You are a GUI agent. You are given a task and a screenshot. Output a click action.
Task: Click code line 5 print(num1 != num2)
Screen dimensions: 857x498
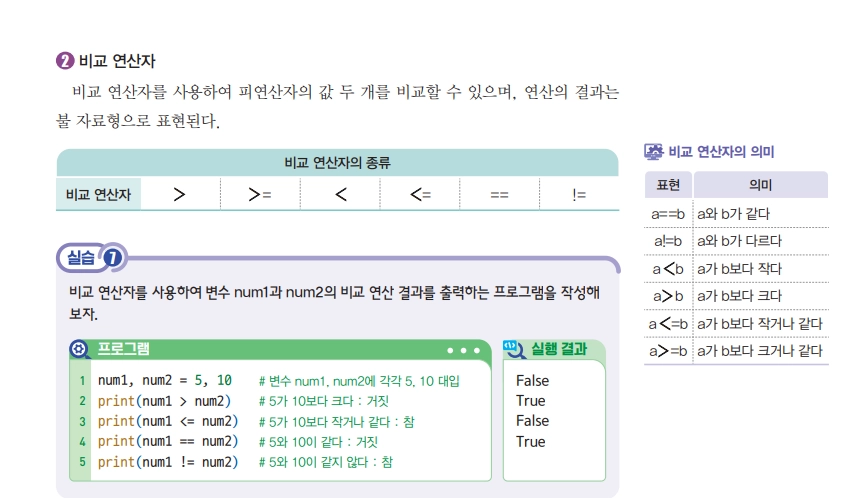pos(168,462)
